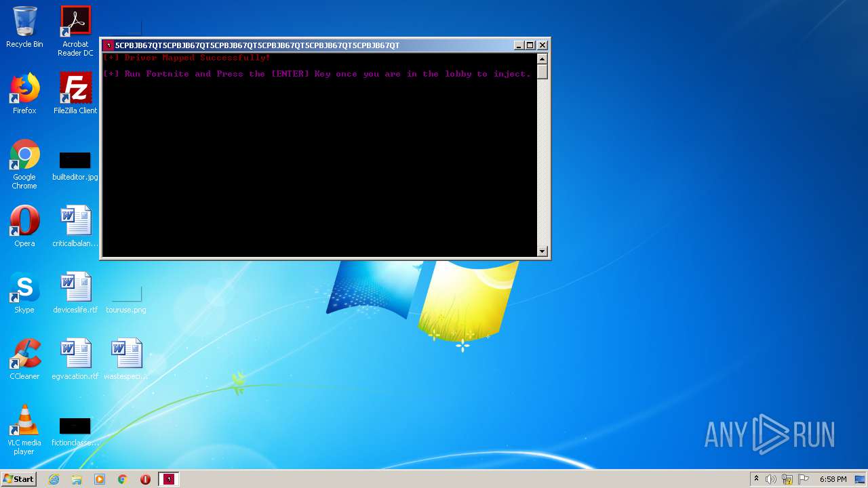Image resolution: width=868 pixels, height=488 pixels.
Task: Click the 'Run Fortnite and Press the [ENTER]' line
Action: 317,74
